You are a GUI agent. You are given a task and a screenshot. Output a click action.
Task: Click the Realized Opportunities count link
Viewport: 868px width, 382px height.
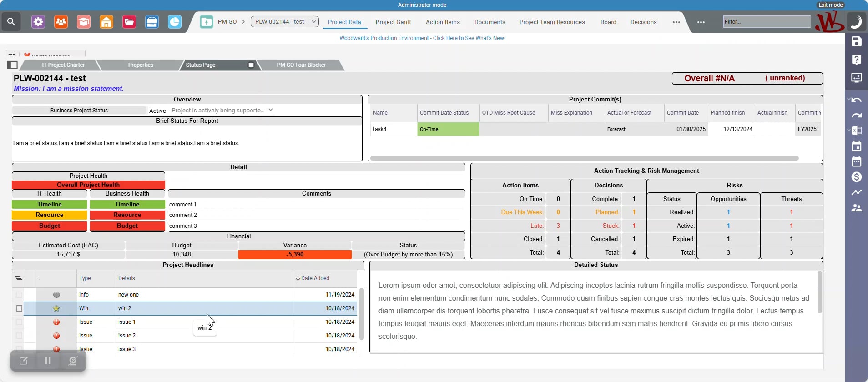click(x=728, y=212)
